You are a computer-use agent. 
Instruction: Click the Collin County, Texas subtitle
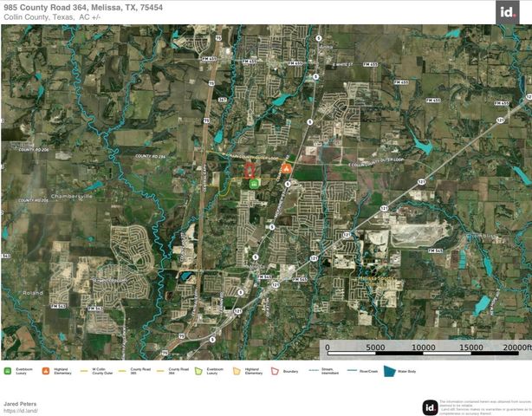click(52, 17)
